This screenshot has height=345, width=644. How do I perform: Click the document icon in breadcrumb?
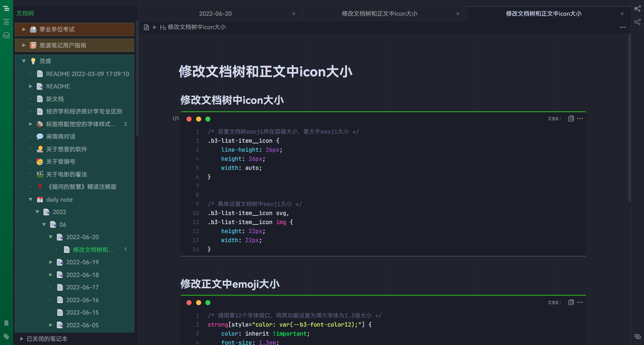[146, 27]
